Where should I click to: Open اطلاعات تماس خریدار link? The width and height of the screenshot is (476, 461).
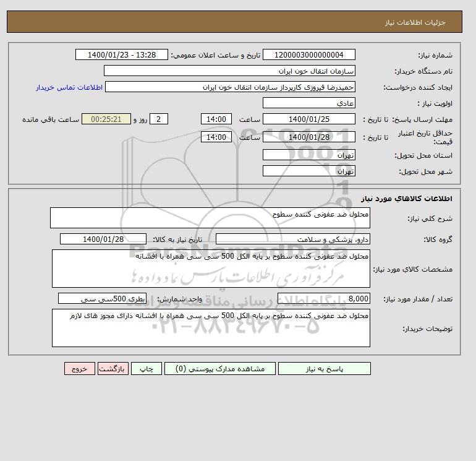pyautogui.click(x=69, y=87)
